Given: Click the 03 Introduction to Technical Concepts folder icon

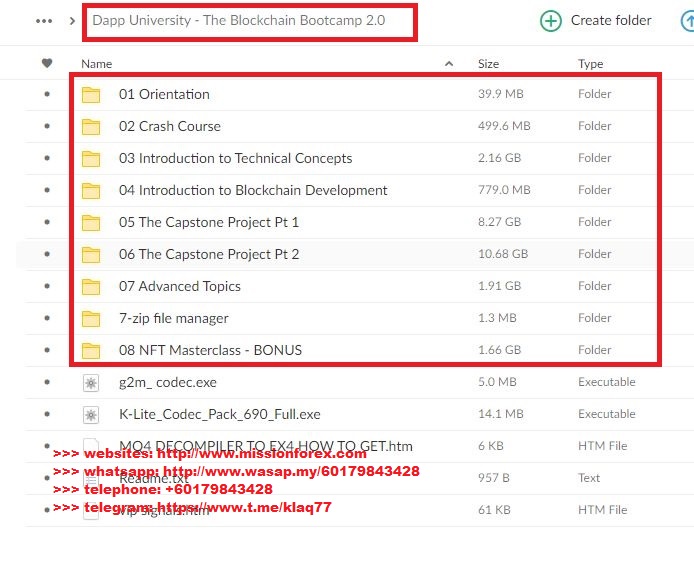Looking at the screenshot, I should click(x=91, y=158).
